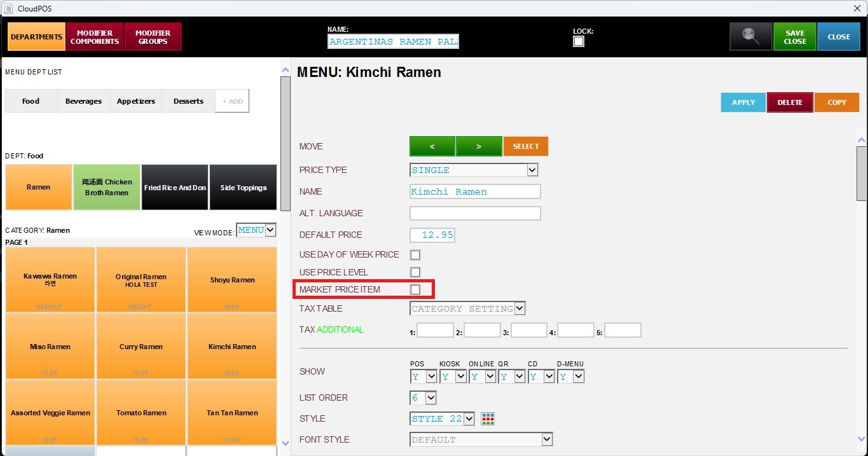
Task: Click the Delete button
Action: coord(790,102)
